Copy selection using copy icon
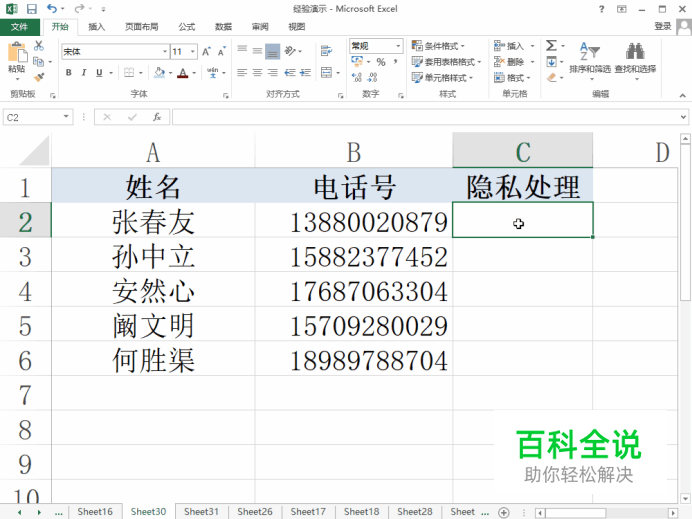Screen dimensions: 692x519 (x=39, y=61)
